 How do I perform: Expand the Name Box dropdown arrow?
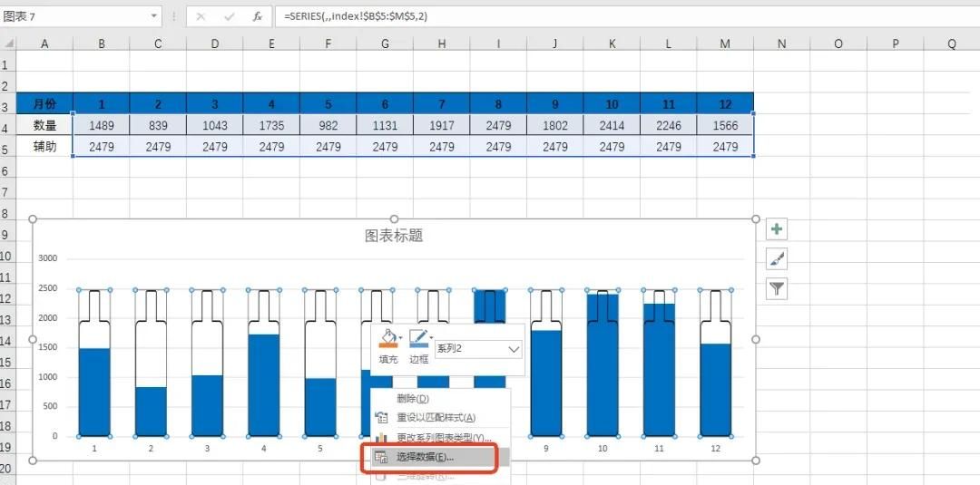153,16
